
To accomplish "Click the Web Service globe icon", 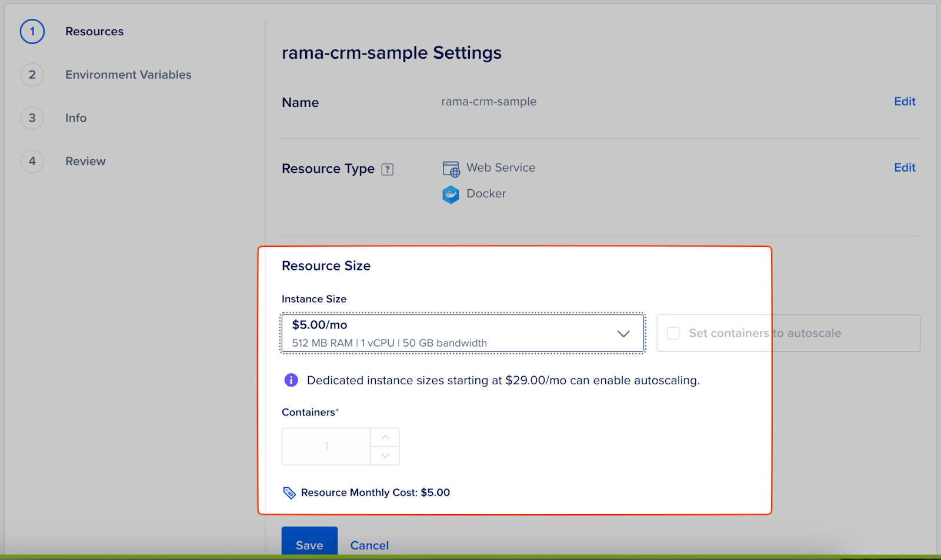I will pos(451,169).
